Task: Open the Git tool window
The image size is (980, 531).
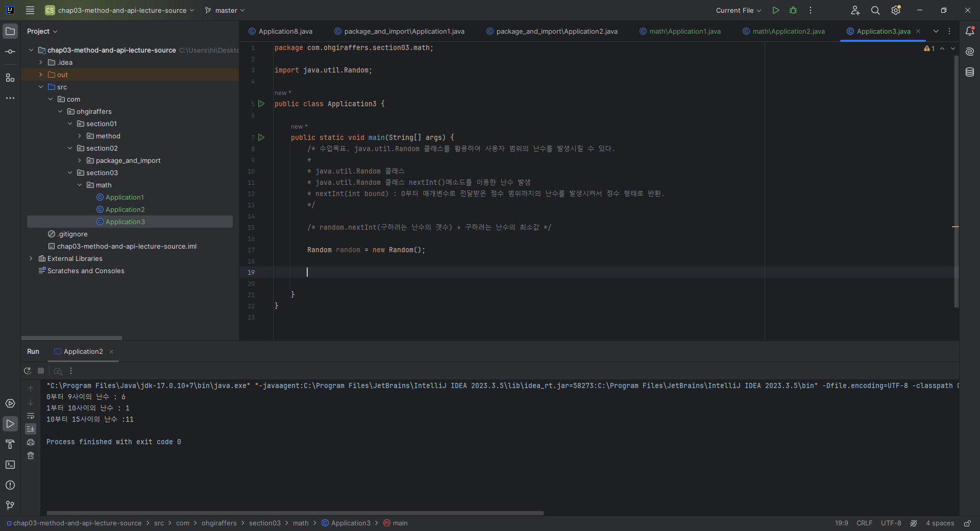Action: (x=10, y=505)
